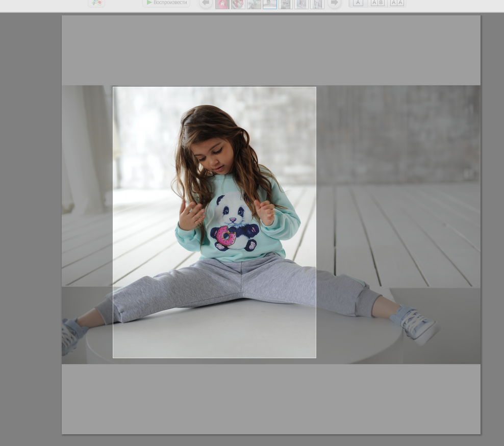This screenshot has height=446, width=504.
Task: Open the first pink thumbnail in filmstrip
Action: pyautogui.click(x=222, y=4)
